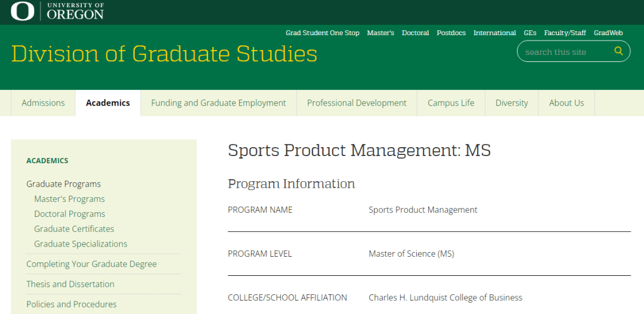
Task: Click the Sports Product Management value
Action: coord(423,210)
